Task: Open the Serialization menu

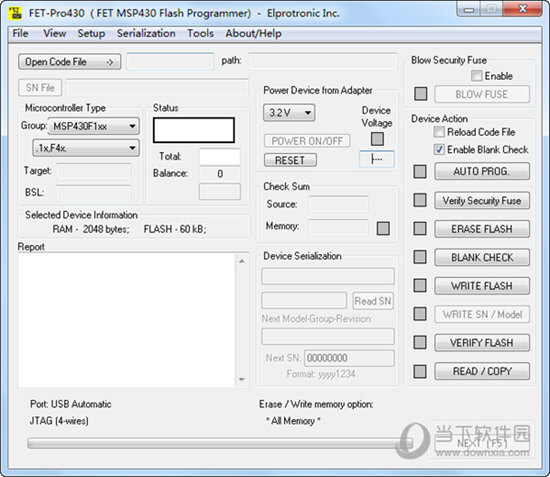Action: pos(146,33)
